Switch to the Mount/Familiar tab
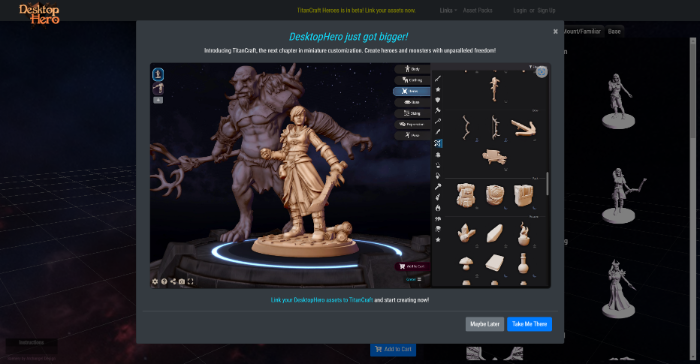The width and height of the screenshot is (700, 364). 583,31
